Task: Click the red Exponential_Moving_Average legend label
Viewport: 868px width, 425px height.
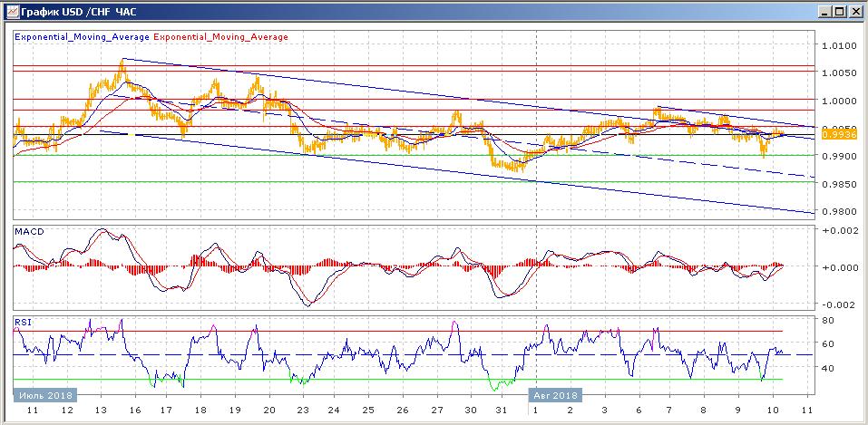Action: [x=222, y=37]
